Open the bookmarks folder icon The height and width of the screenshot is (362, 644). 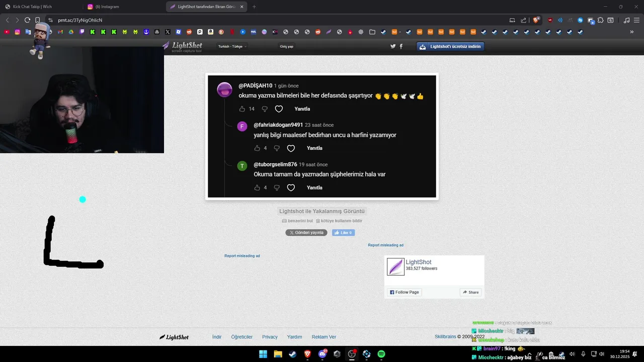pos(372,32)
